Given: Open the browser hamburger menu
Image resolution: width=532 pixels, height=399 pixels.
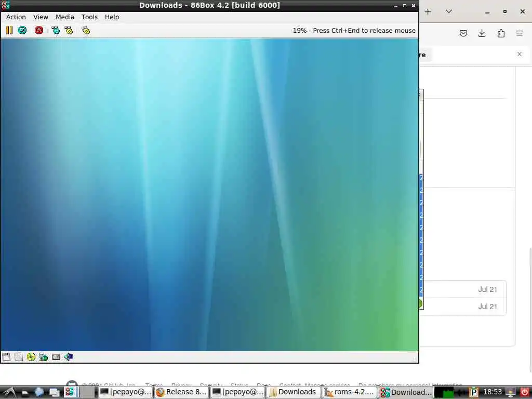Looking at the screenshot, I should (x=520, y=33).
